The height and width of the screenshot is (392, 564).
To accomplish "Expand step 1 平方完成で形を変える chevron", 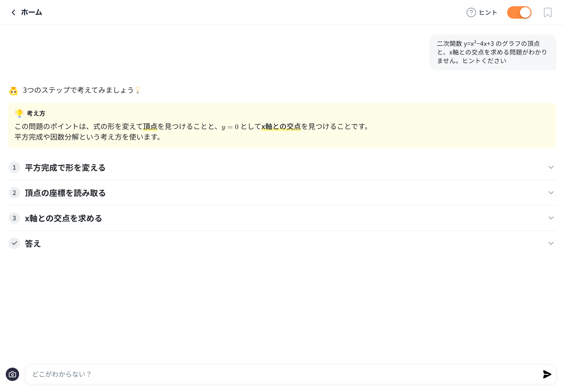I will [551, 167].
